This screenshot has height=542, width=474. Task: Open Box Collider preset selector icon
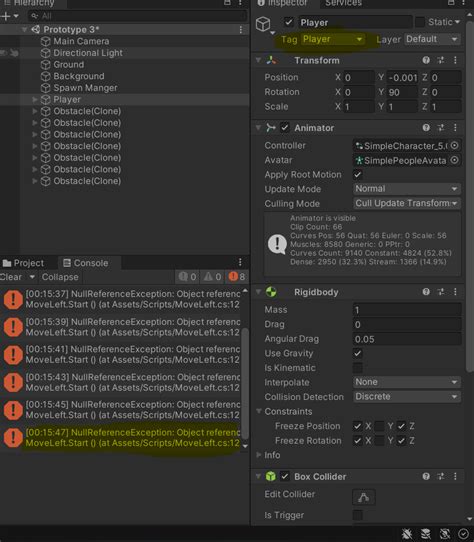click(441, 476)
